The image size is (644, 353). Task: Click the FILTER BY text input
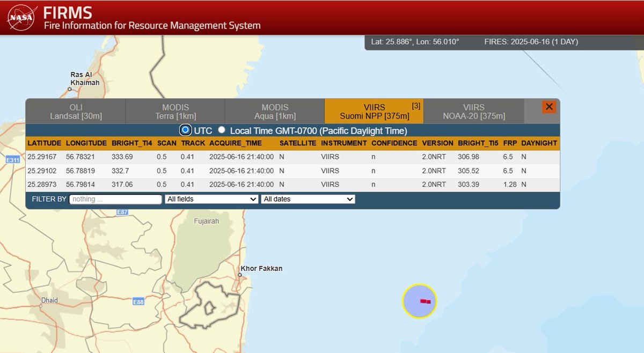click(x=115, y=199)
